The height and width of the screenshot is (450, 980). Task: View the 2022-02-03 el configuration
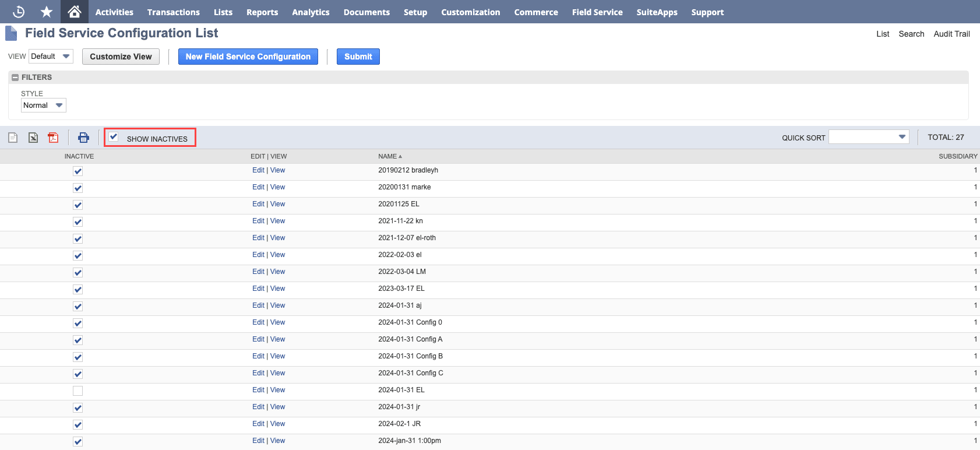pos(278,255)
